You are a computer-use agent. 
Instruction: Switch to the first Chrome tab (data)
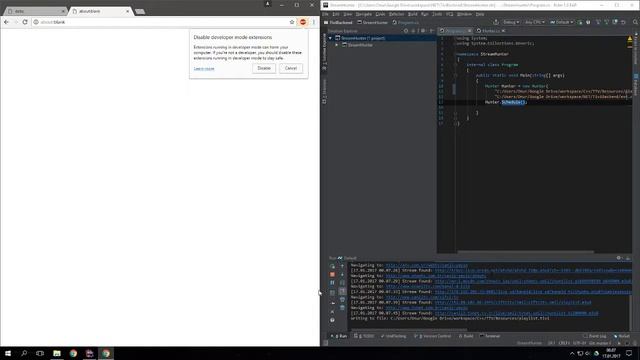click(36, 11)
